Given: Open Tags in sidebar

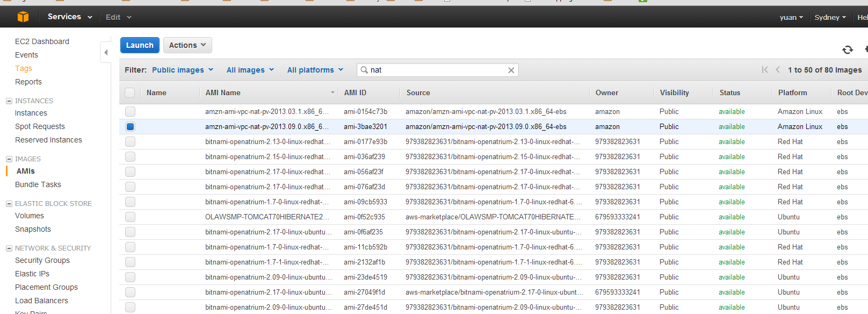Looking at the screenshot, I should coord(24,68).
